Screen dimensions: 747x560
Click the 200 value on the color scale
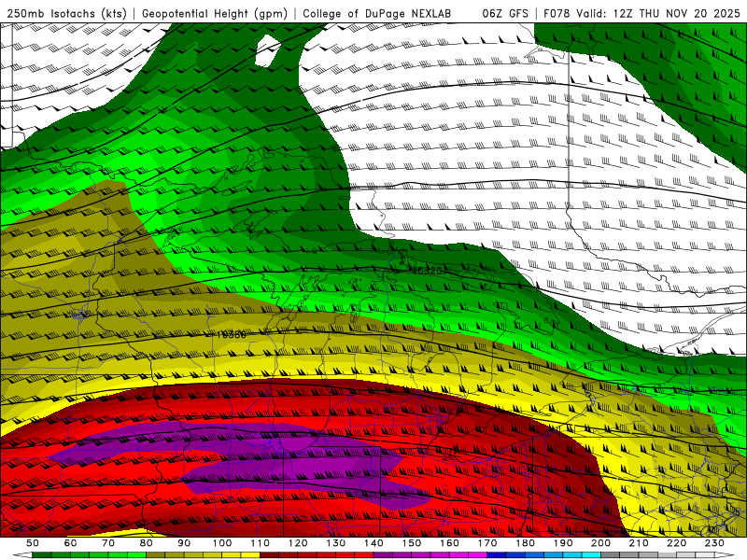pos(600,543)
